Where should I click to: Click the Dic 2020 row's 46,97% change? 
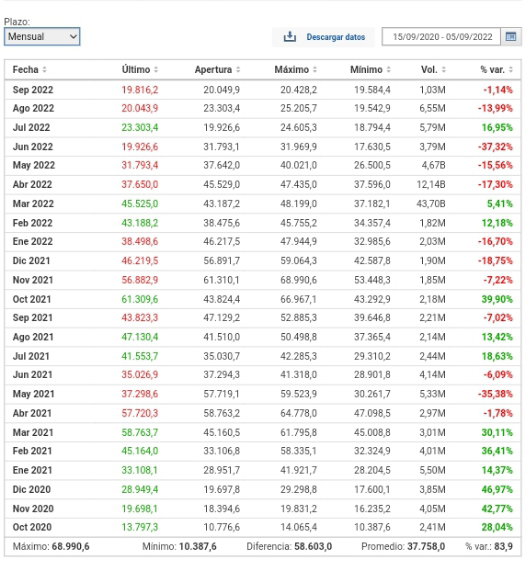click(497, 489)
